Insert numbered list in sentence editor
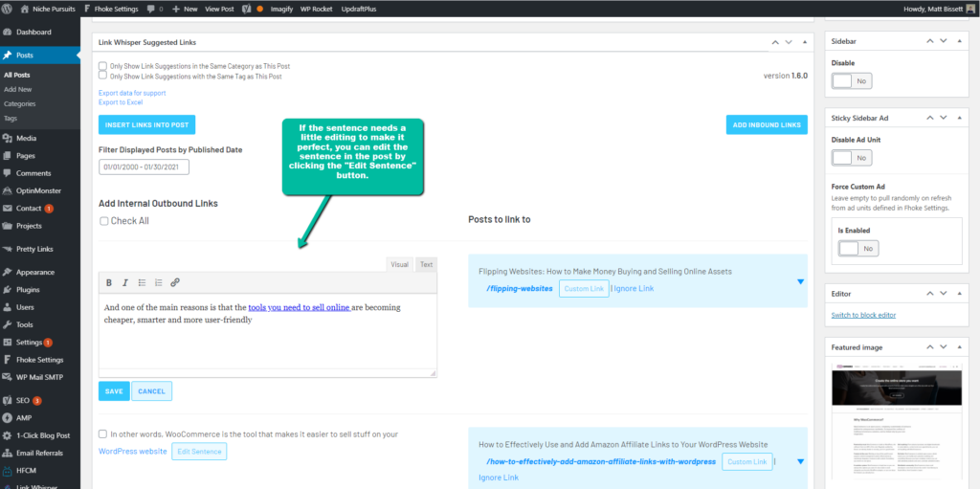This screenshot has width=980, height=489. [158, 282]
